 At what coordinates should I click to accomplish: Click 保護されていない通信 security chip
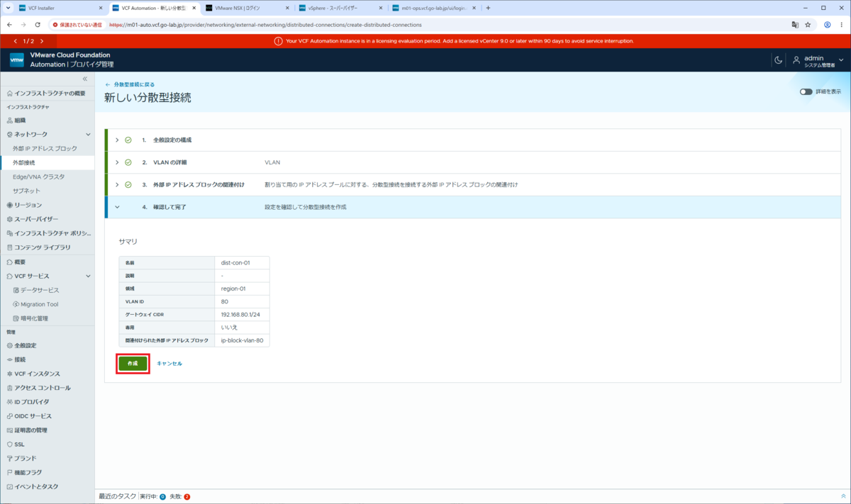pos(78,24)
